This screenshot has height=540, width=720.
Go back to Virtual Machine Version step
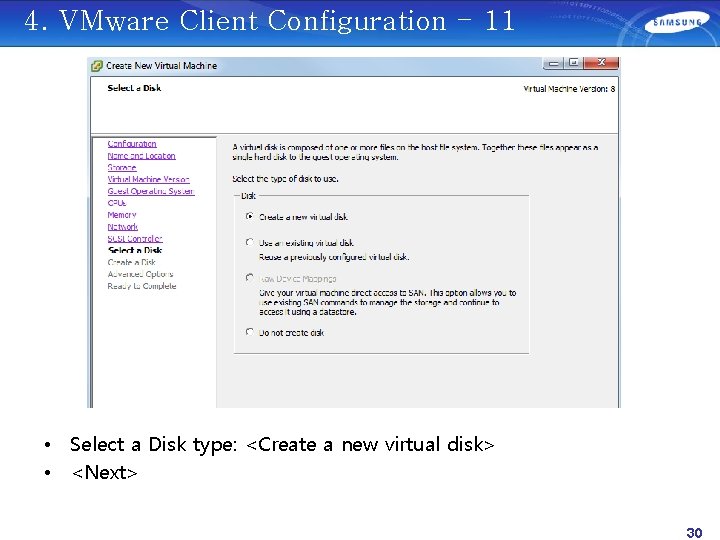148,180
